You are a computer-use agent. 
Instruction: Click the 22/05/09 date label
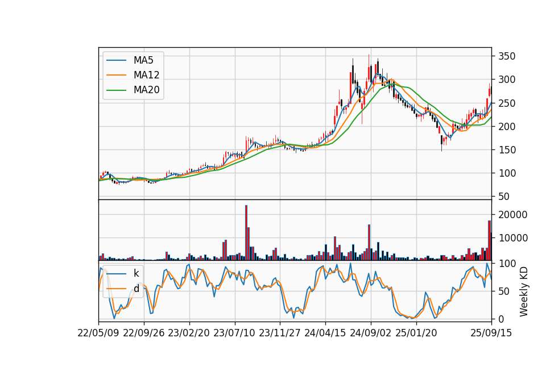point(98,333)
